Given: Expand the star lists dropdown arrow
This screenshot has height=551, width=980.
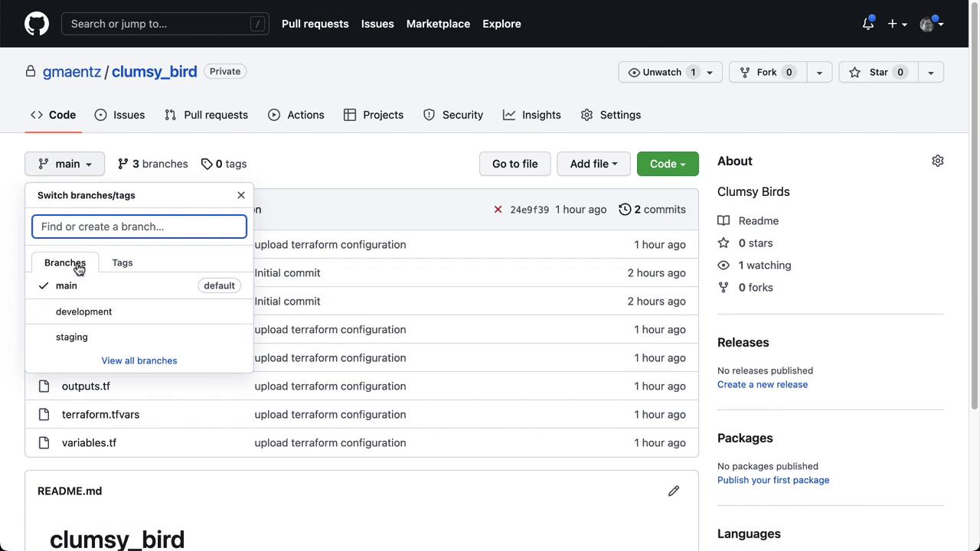Looking at the screenshot, I should click(930, 72).
